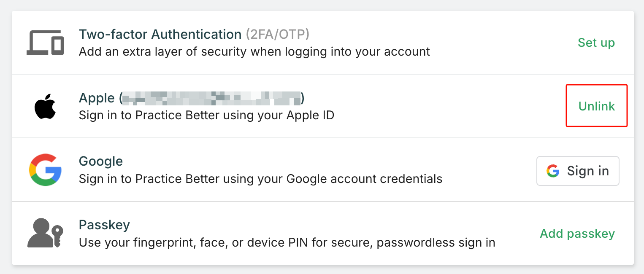The width and height of the screenshot is (644, 274).
Task: Click the Passkey heading text
Action: pyautogui.click(x=104, y=225)
